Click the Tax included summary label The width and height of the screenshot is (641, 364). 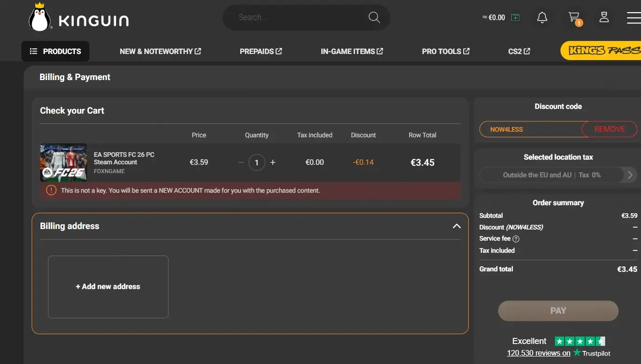pos(497,250)
